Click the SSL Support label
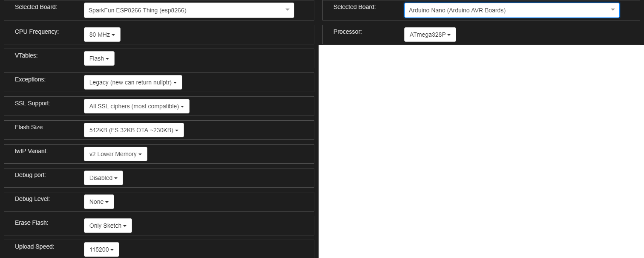The height and width of the screenshot is (258, 644). tap(32, 103)
